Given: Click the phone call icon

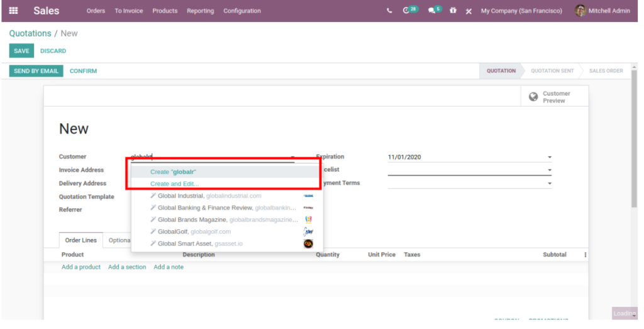Looking at the screenshot, I should pyautogui.click(x=389, y=11).
